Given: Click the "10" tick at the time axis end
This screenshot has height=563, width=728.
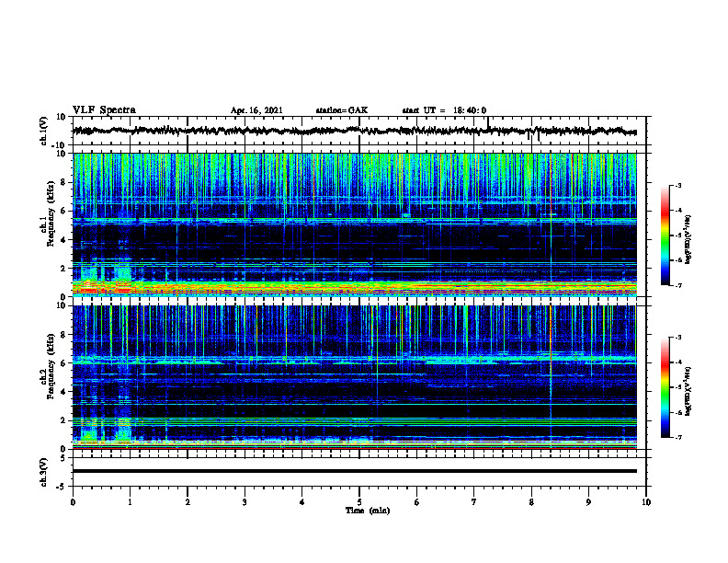Looking at the screenshot, I should (x=646, y=502).
